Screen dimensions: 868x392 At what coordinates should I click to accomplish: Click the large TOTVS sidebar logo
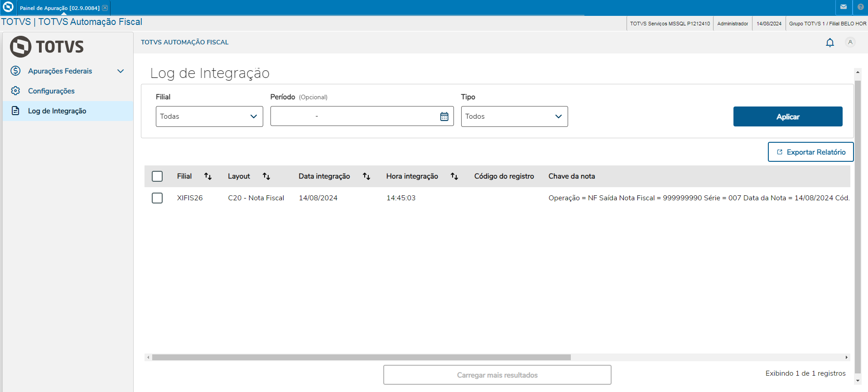pos(47,47)
